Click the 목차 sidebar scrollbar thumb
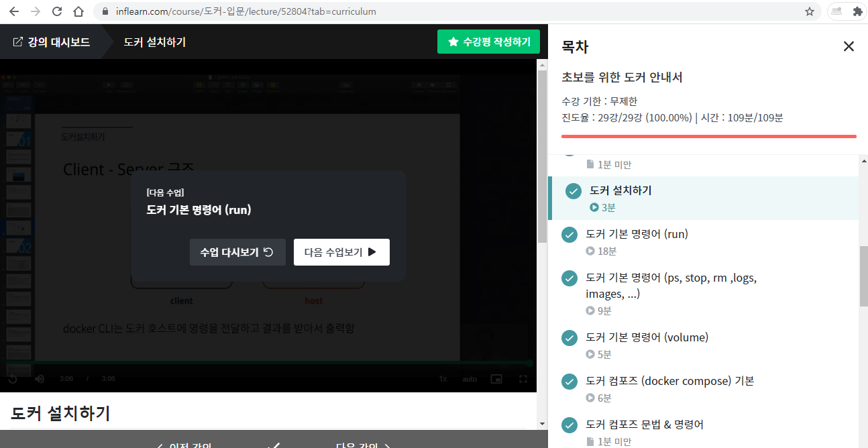 [863, 276]
